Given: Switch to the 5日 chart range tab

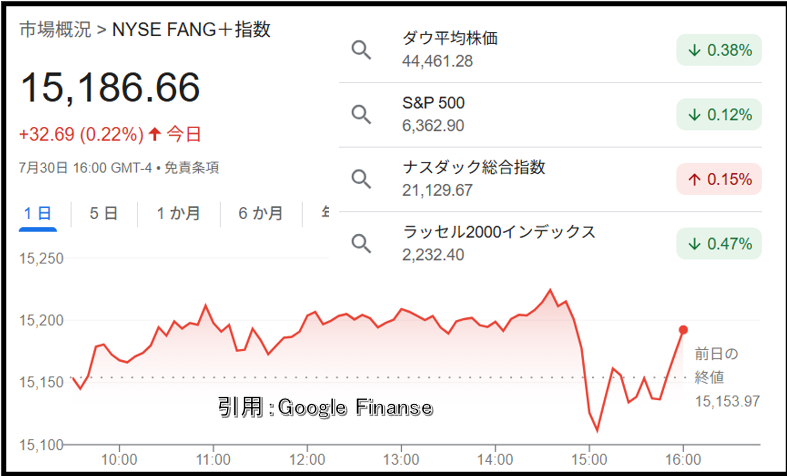Looking at the screenshot, I should (103, 213).
